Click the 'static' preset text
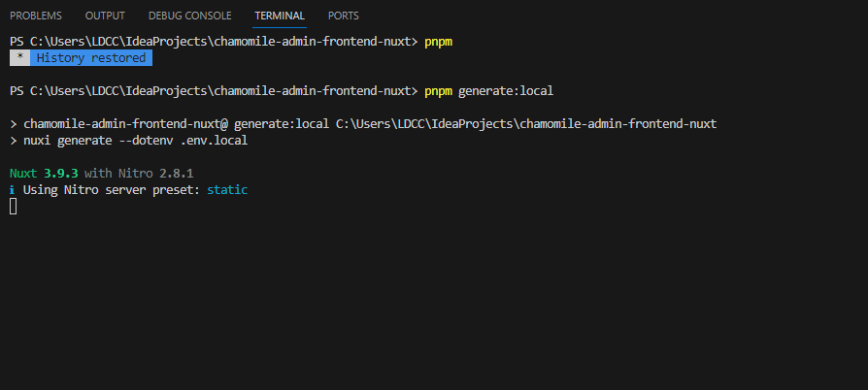Image resolution: width=868 pixels, height=390 pixels. tap(227, 190)
